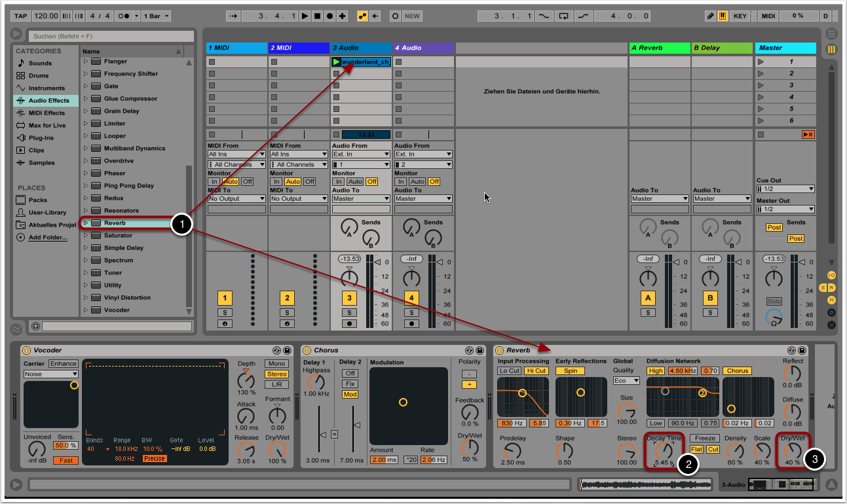Enable the Reverb Freeze button
Viewport: 847px width, 504px height.
click(x=705, y=439)
